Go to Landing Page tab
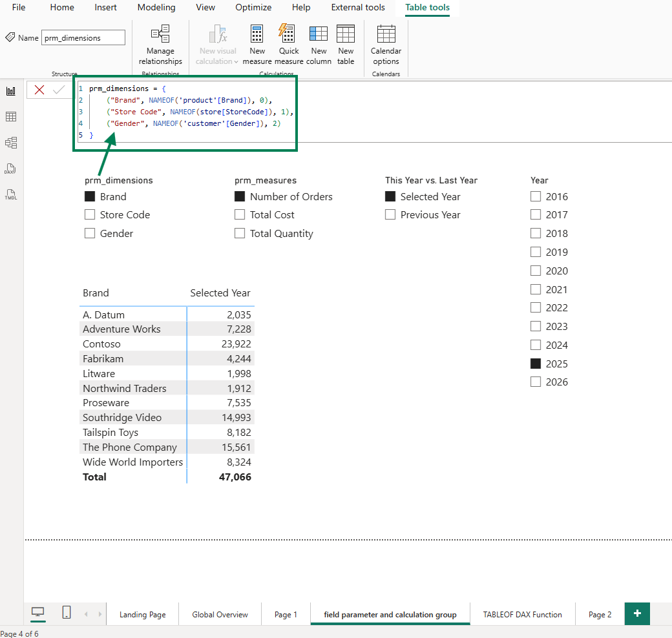The width and height of the screenshot is (672, 638). (x=142, y=615)
